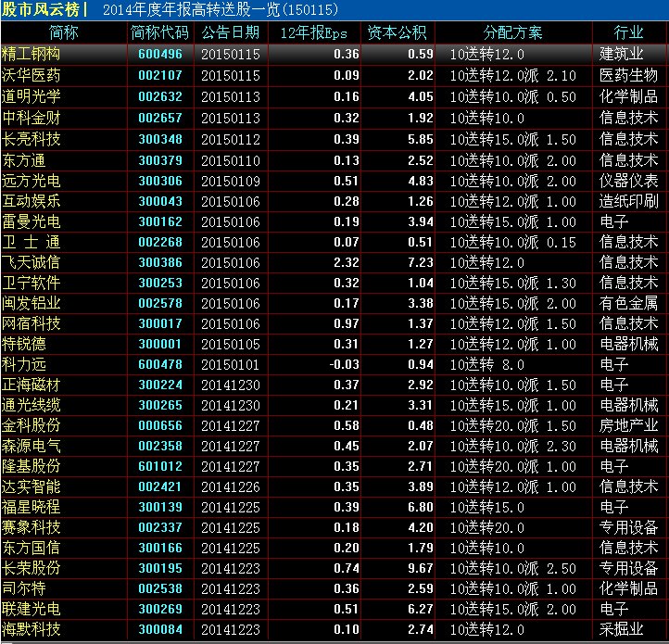Viewport: 669px width, 644px height.
Task: Select the 长亮科技 stock name
Action: click(32, 140)
